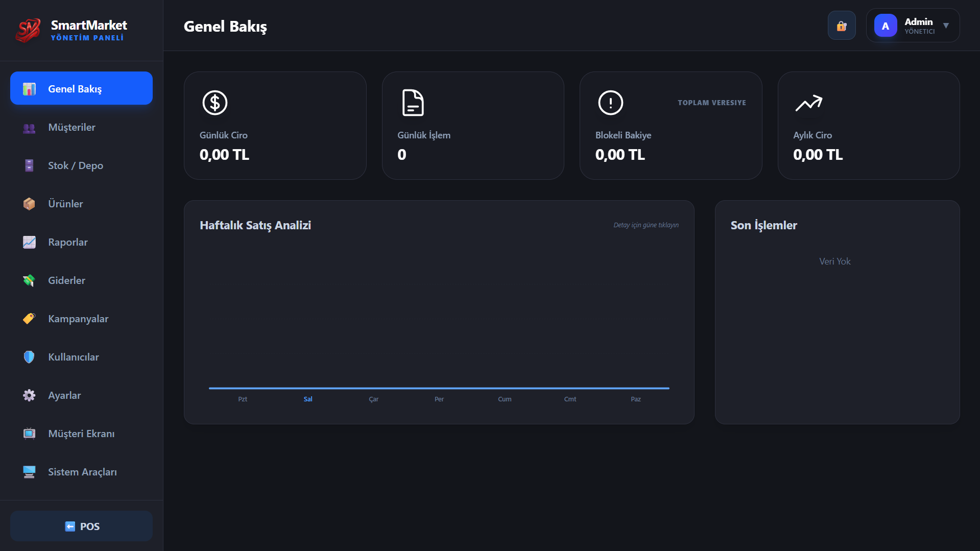Select Per day on weekly chart
The image size is (980, 551).
439,399
